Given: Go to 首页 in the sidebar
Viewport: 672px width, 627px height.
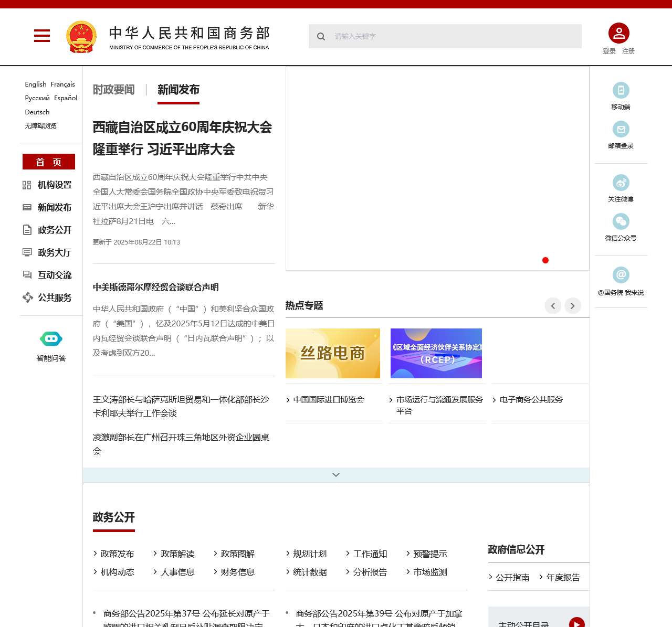Looking at the screenshot, I should point(49,162).
